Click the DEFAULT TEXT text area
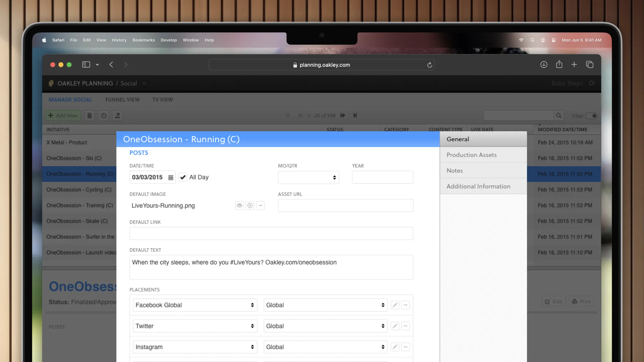The height and width of the screenshot is (362, 644). pos(271,267)
